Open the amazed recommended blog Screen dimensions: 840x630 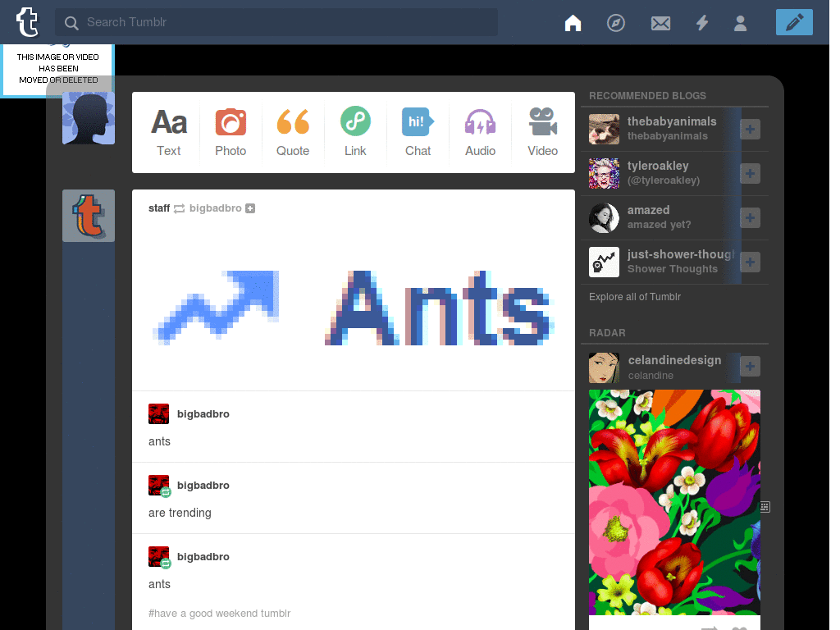[x=648, y=210]
